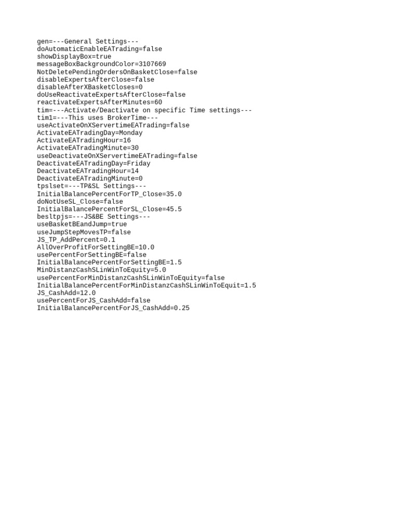The height and width of the screenshot is (532, 399).
Task: Click the 'gen=---General Settings---' line
Action: click(87, 42)
